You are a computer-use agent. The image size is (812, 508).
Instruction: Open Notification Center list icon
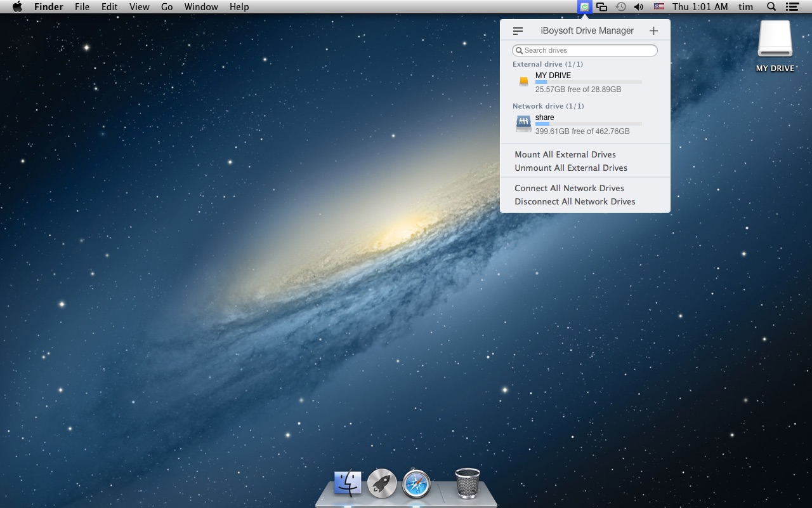[792, 7]
